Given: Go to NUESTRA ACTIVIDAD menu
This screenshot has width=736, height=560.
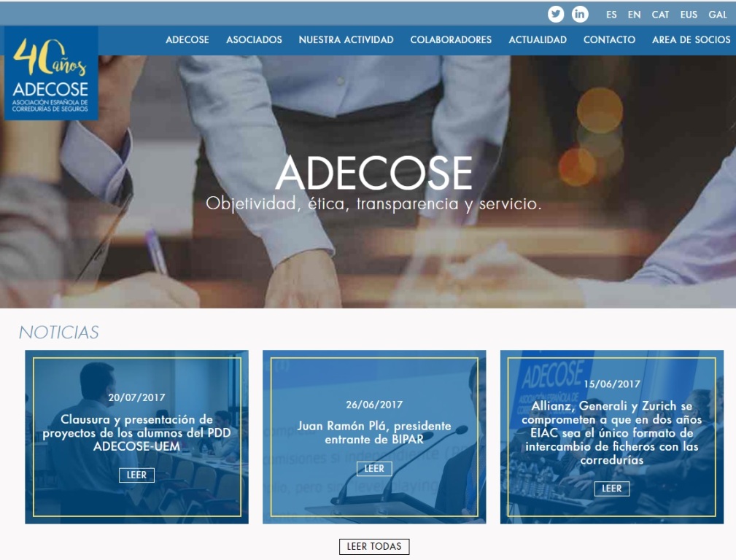Looking at the screenshot, I should coord(346,40).
